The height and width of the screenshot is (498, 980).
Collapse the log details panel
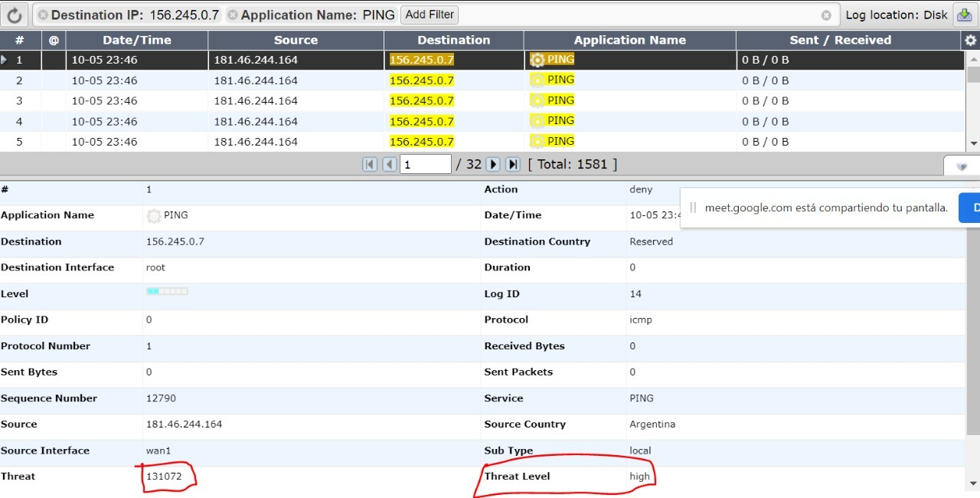point(962,166)
